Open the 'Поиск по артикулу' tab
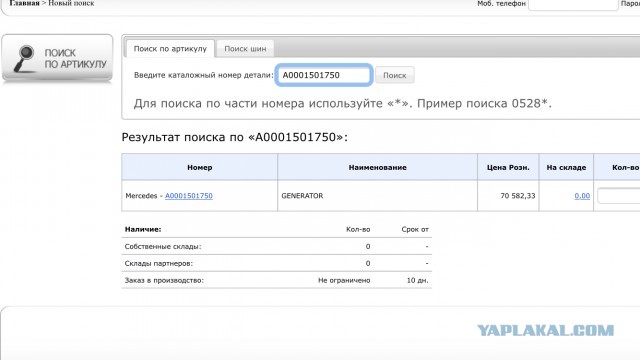This screenshot has width=640, height=360. (170, 49)
